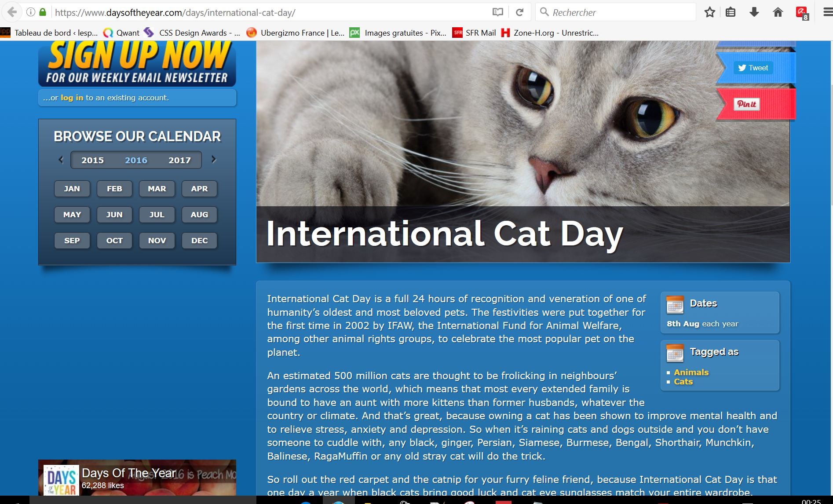
Task: Click the browser back arrow button
Action: (12, 12)
